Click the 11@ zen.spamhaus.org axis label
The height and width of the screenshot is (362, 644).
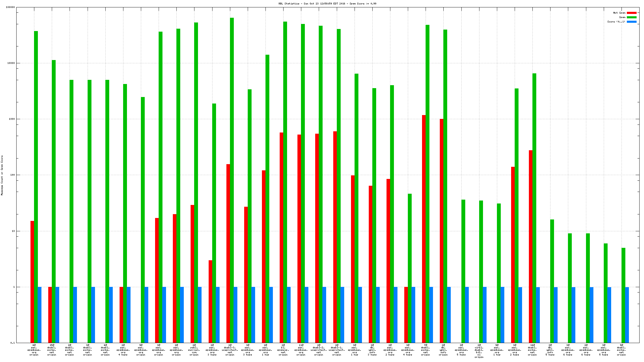(x=301, y=350)
